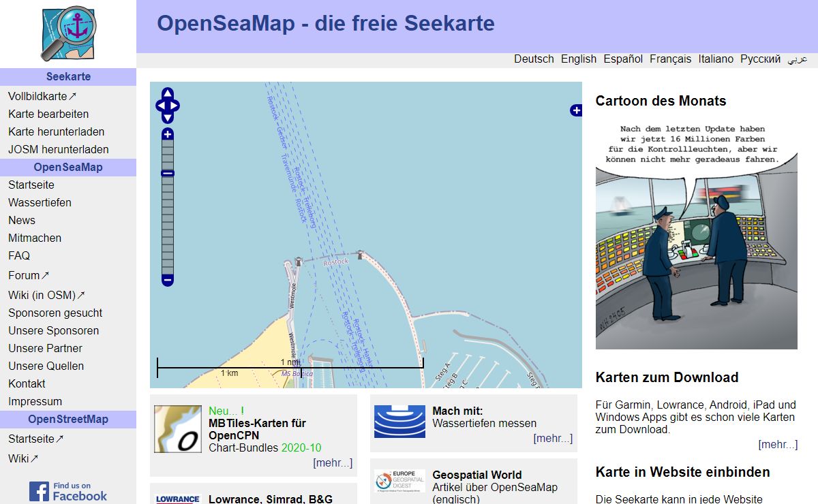Click the OpenStreetMap sidebar section header
This screenshot has width=818, height=504.
(x=68, y=420)
